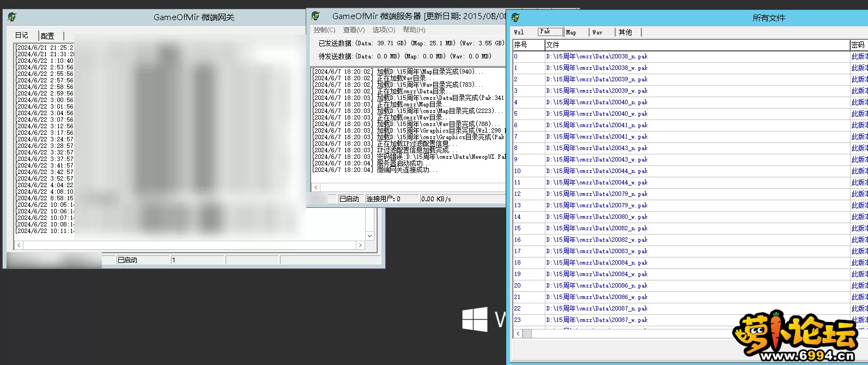Open the 帮助(H) menu
This screenshot has width=868, height=365.
[x=414, y=30]
